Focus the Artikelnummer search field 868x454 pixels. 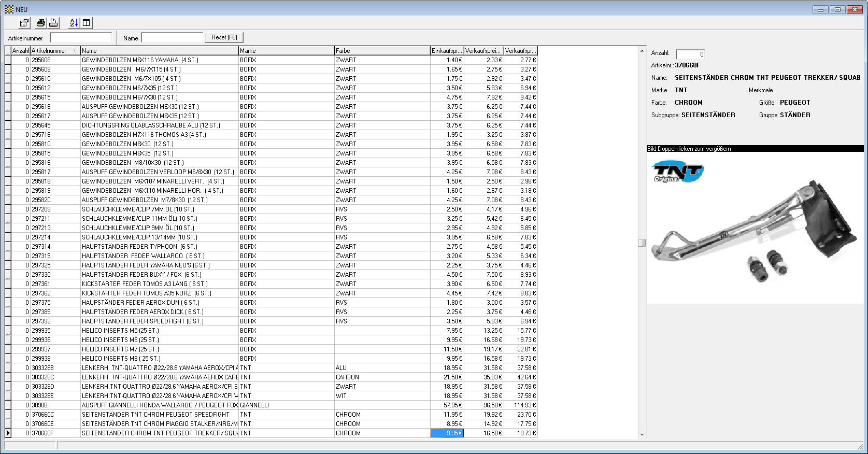coord(81,38)
